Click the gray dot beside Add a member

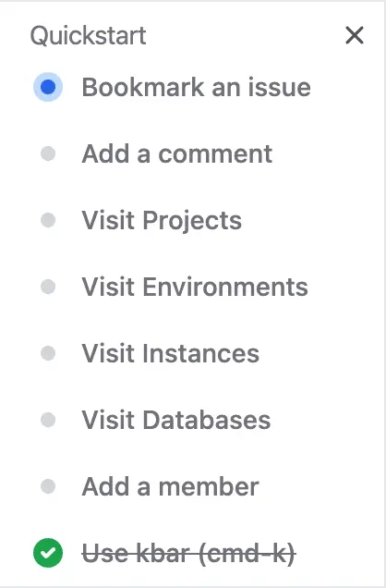click(x=48, y=486)
